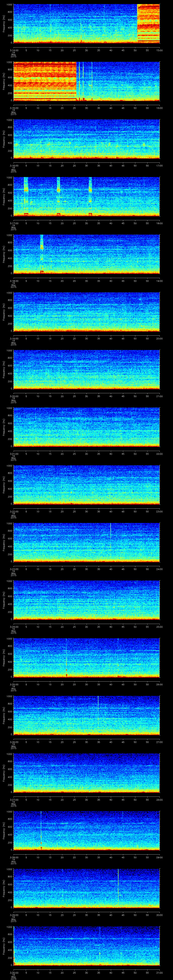173x980 pixels.
Task: Click the 15:00 end time label
Action: pos(160,50)
